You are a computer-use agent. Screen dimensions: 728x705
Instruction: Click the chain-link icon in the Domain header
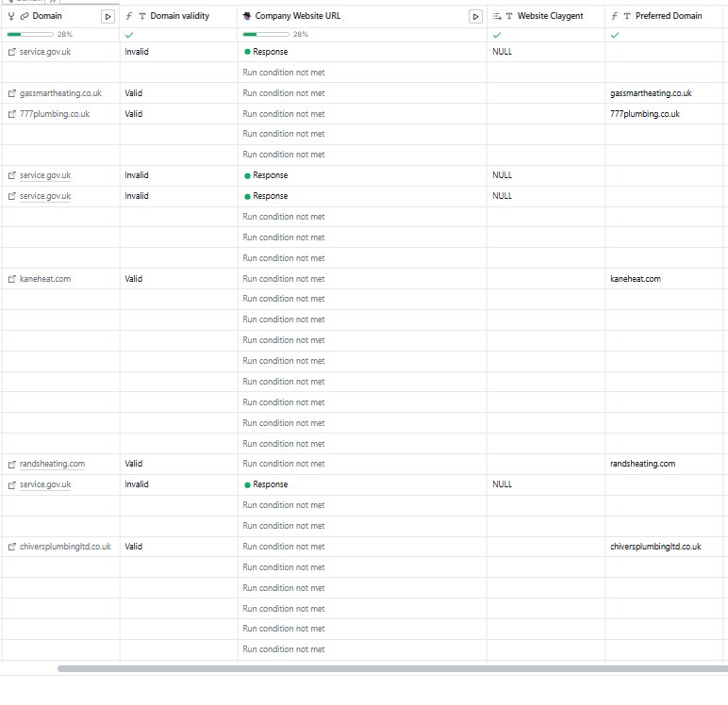tap(25, 16)
